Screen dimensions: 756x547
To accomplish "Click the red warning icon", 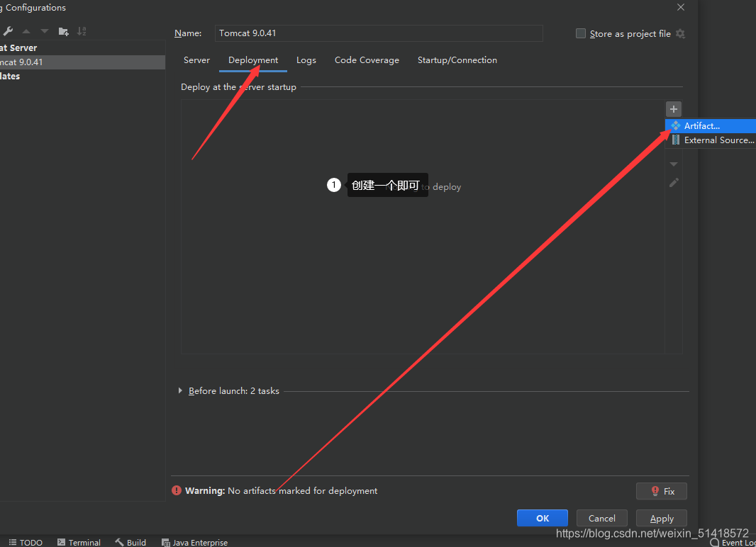I will click(177, 490).
